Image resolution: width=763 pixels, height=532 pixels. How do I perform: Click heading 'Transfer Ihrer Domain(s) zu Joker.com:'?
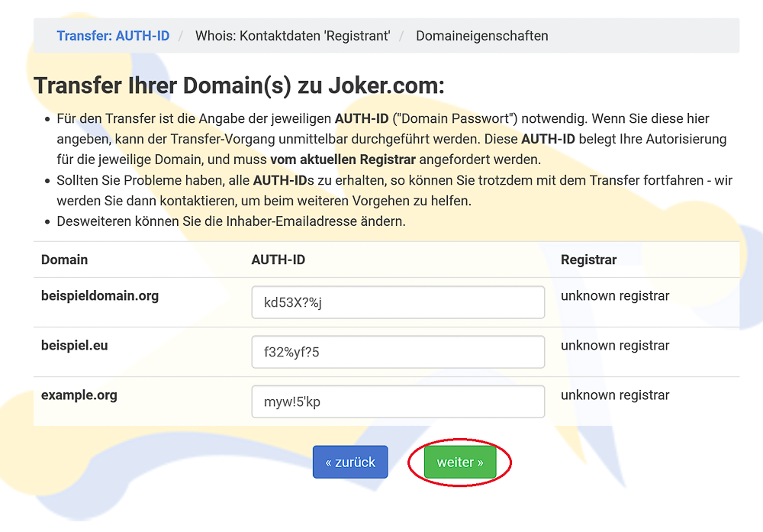(x=239, y=85)
